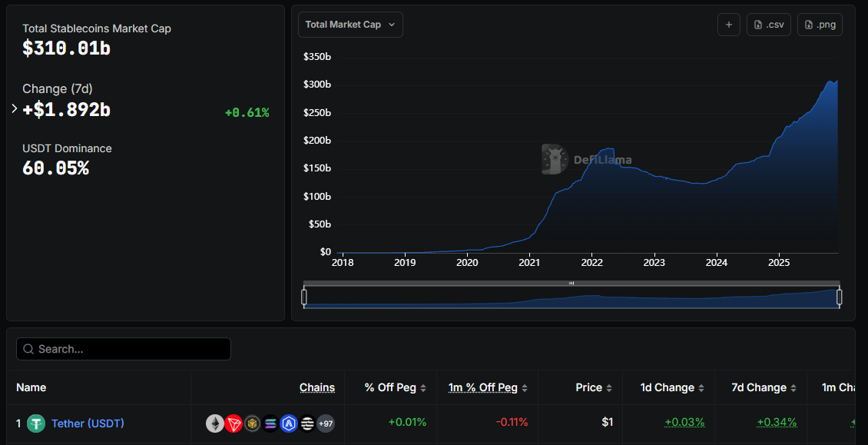Viewport: 868px width, 445px height.
Task: Download the chart as .png image
Action: click(820, 25)
